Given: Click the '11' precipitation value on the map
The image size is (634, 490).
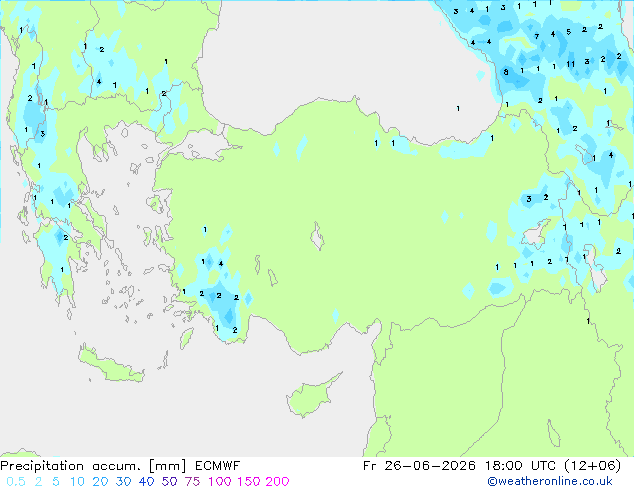Looking at the screenshot, I should click(x=571, y=64).
